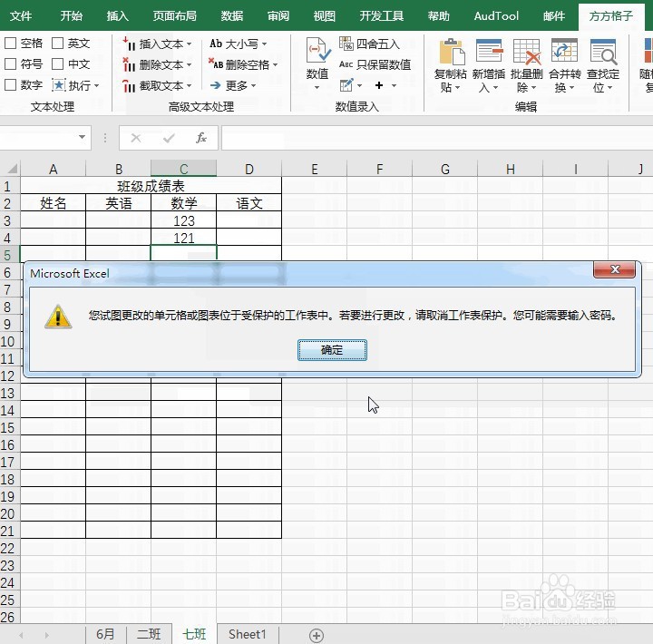The width and height of the screenshot is (653, 644).
Task: Click the fx insert function icon
Action: [x=201, y=138]
